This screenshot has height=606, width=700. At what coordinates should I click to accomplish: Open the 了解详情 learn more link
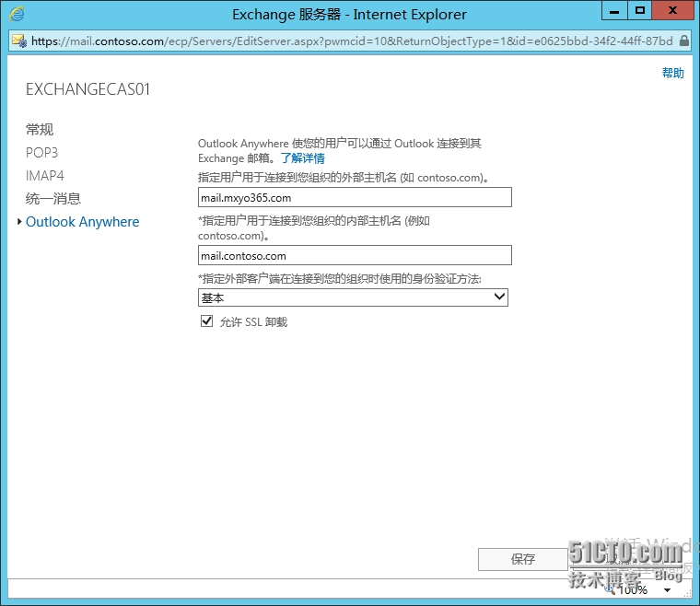[302, 158]
